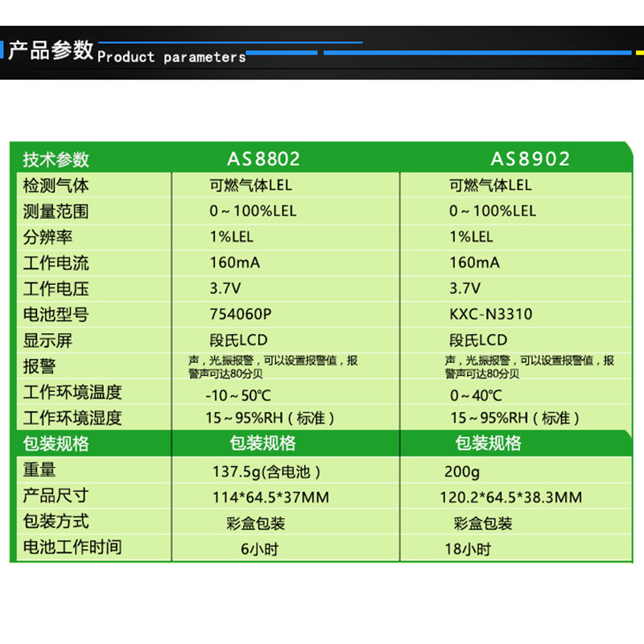Image resolution: width=644 pixels, height=644 pixels.
Task: Click the 产品尺寸 row label
Action: click(x=56, y=496)
